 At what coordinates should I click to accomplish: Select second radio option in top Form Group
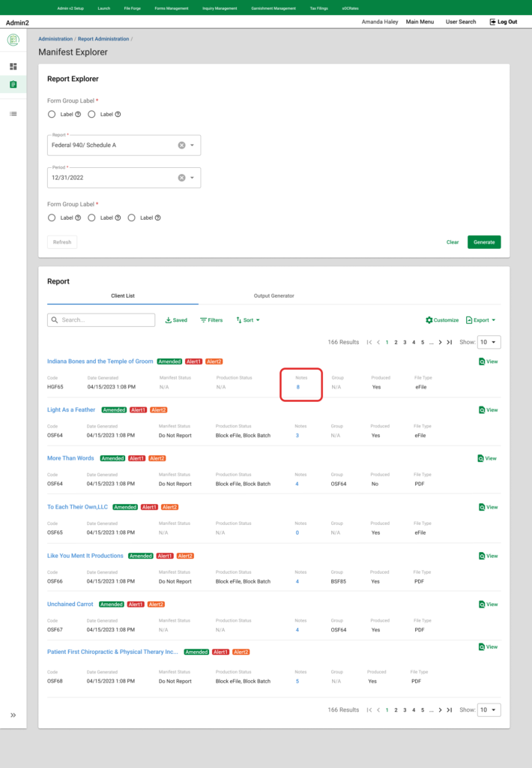pos(92,114)
